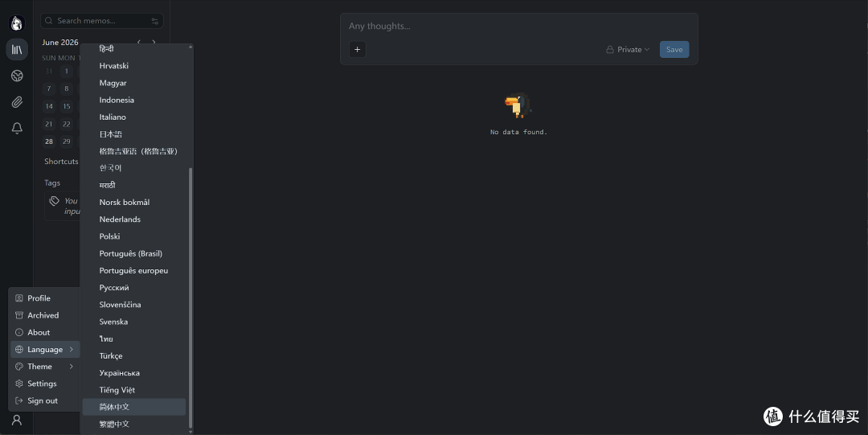Image resolution: width=868 pixels, height=435 pixels.
Task: Click the Tags section heading
Action: point(52,183)
